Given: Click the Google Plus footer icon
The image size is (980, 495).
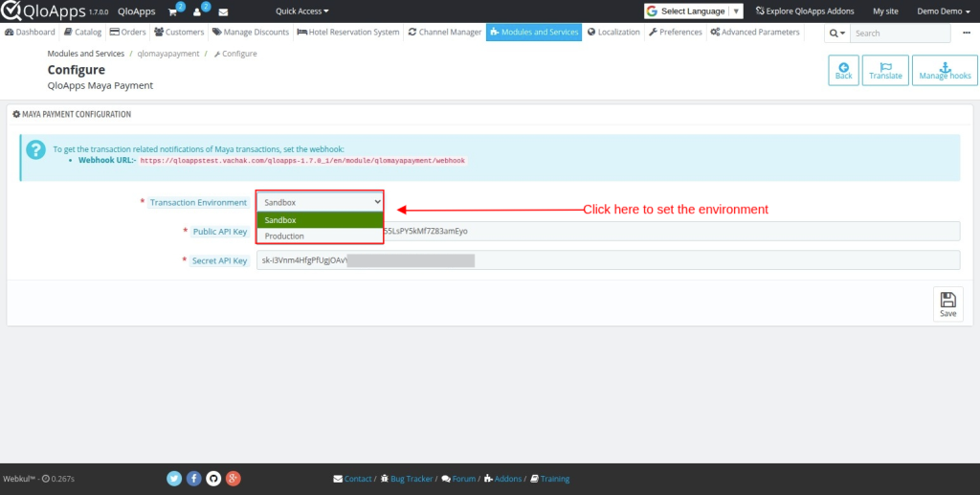Looking at the screenshot, I should [x=233, y=478].
